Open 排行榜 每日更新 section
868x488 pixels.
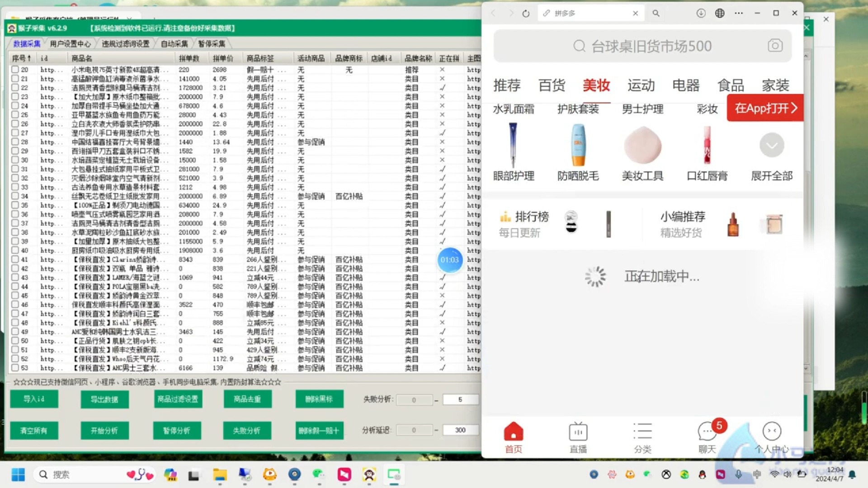pos(561,224)
